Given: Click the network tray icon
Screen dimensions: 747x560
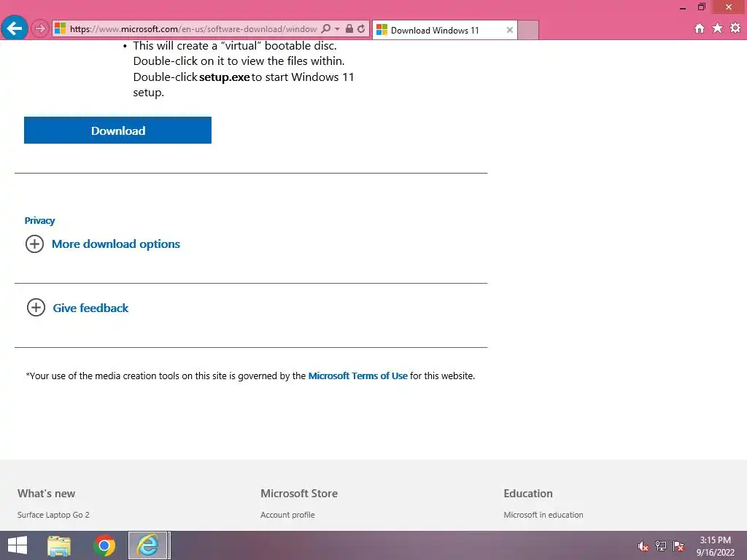Looking at the screenshot, I should (661, 545).
